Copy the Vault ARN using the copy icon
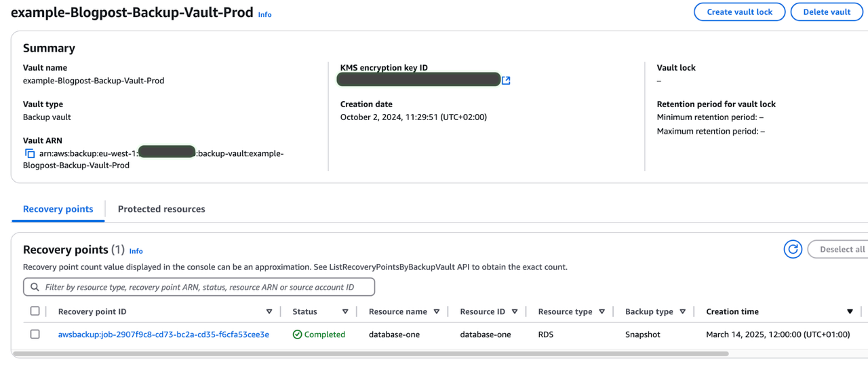Viewport: 868px width, 365px height. tap(30, 154)
